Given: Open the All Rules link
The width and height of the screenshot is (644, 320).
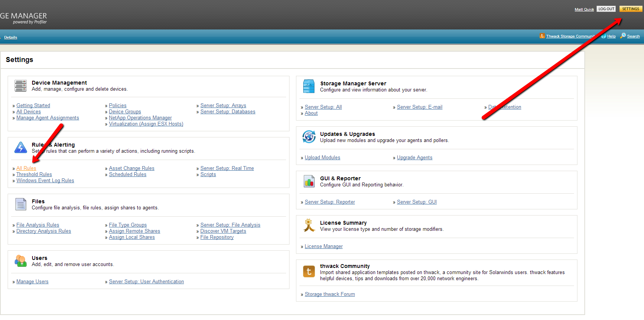Looking at the screenshot, I should pos(26,168).
